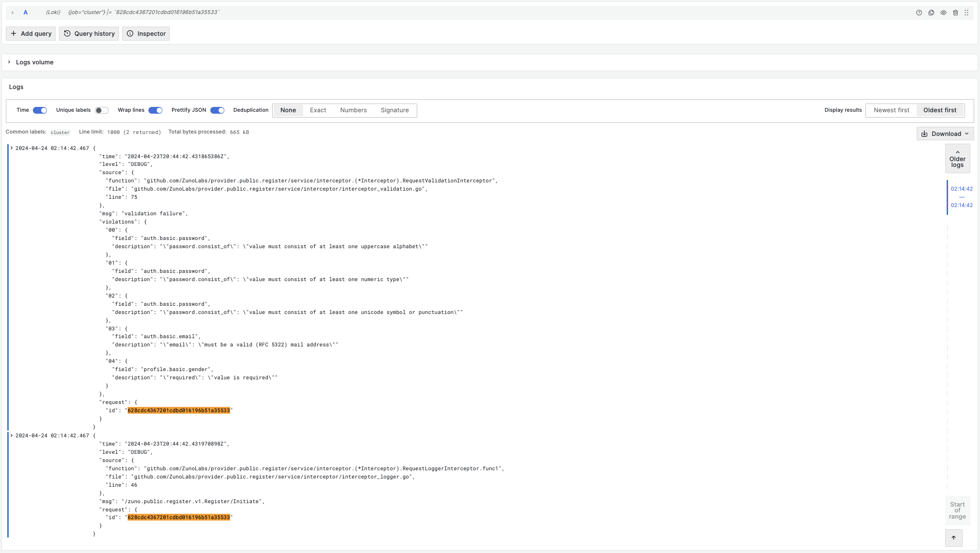Open query help for query A

(919, 13)
